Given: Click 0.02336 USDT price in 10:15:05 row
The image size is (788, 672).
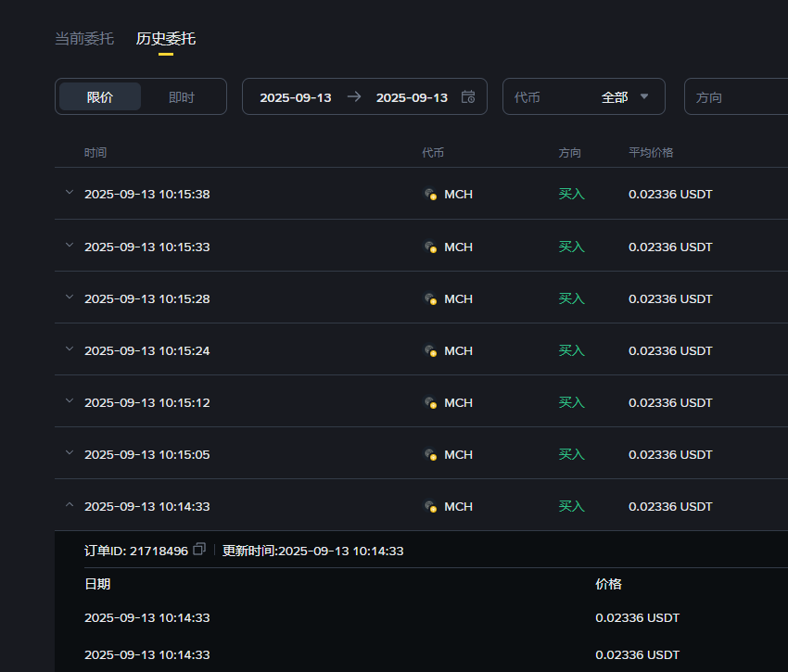Looking at the screenshot, I should tap(670, 455).
